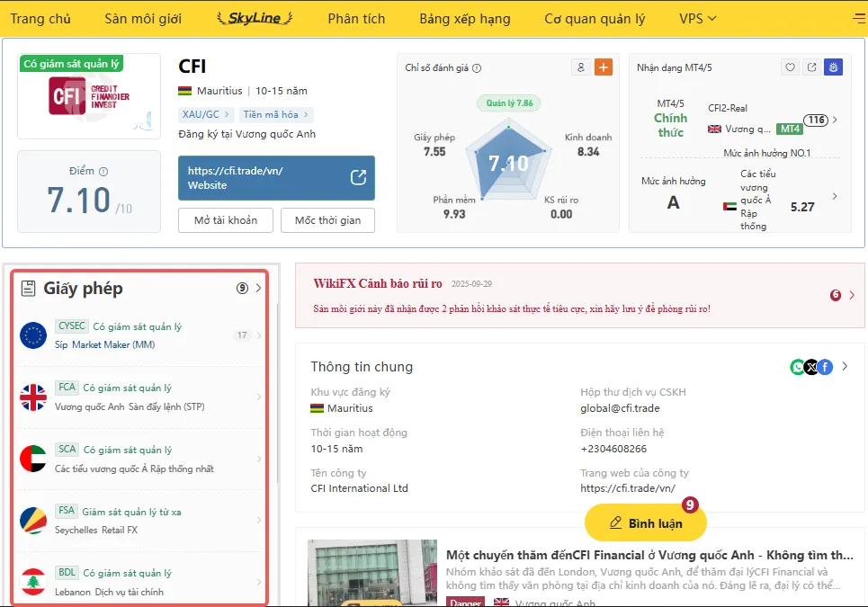Click the Seychelles flag FSA icon
Screen dimensions: 868x607
[33, 520]
